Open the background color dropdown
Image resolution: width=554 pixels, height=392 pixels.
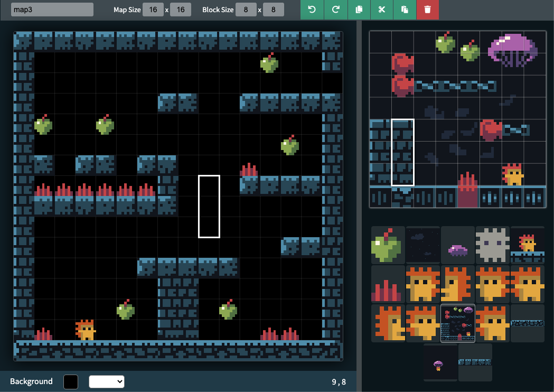tap(107, 381)
